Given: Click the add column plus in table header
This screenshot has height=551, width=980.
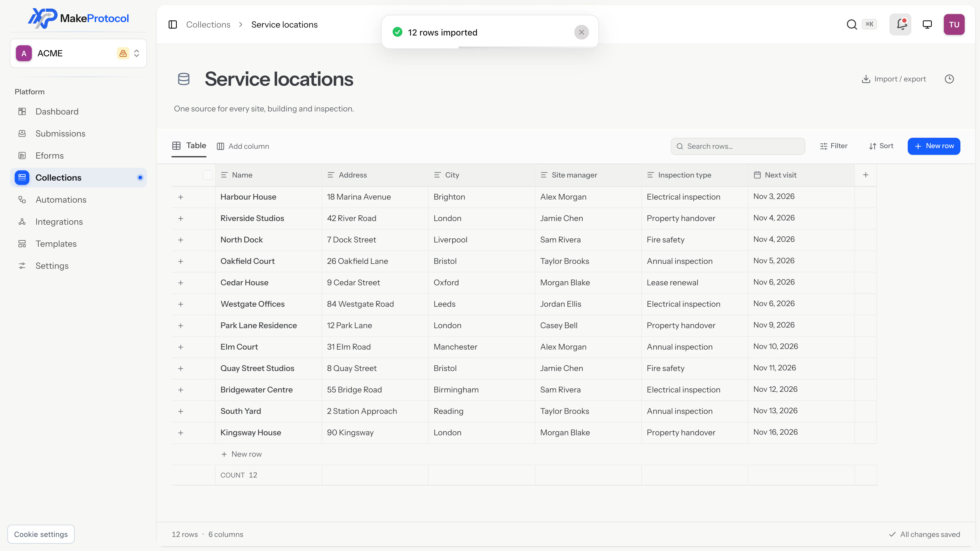Looking at the screenshot, I should point(865,175).
